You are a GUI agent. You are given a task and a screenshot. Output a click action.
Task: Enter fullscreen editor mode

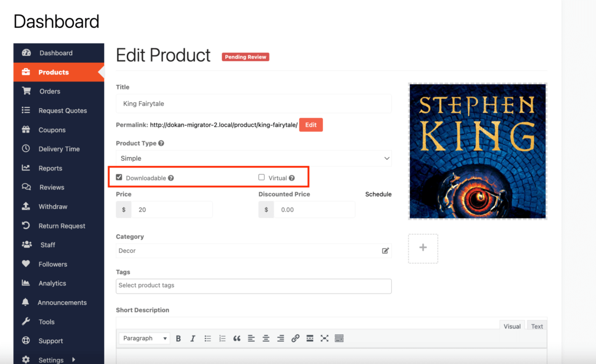pyautogui.click(x=324, y=338)
